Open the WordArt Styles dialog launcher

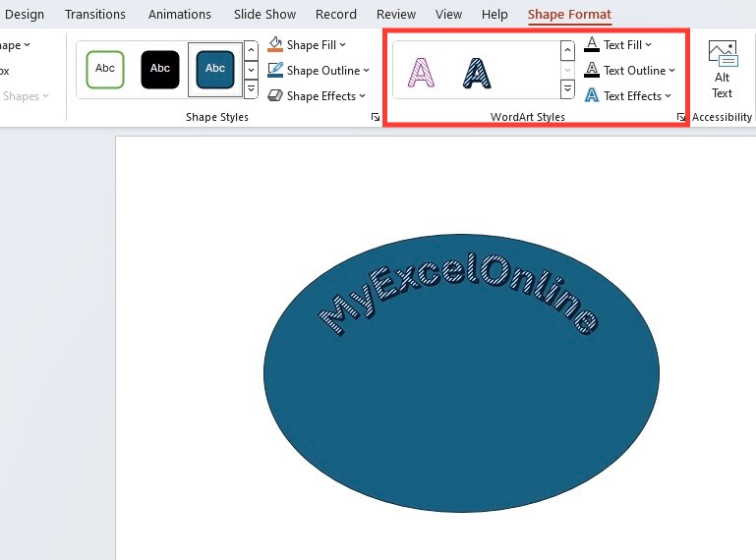(680, 117)
